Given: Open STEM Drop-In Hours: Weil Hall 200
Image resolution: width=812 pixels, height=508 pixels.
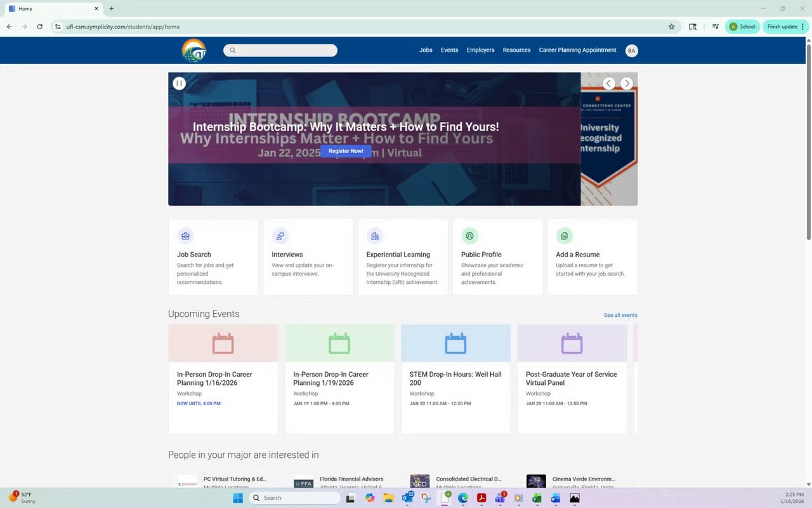Looking at the screenshot, I should tap(455, 378).
